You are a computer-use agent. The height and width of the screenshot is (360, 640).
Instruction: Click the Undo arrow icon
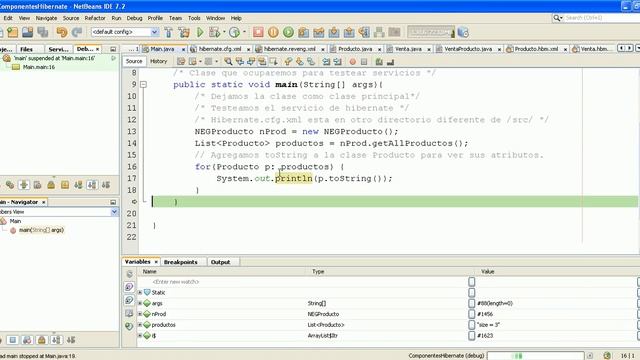pos(62,32)
